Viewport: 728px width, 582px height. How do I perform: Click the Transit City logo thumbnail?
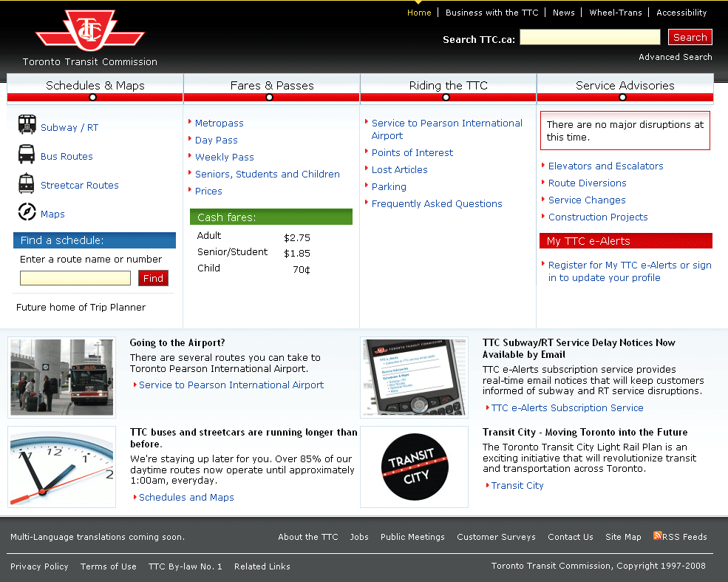click(414, 467)
